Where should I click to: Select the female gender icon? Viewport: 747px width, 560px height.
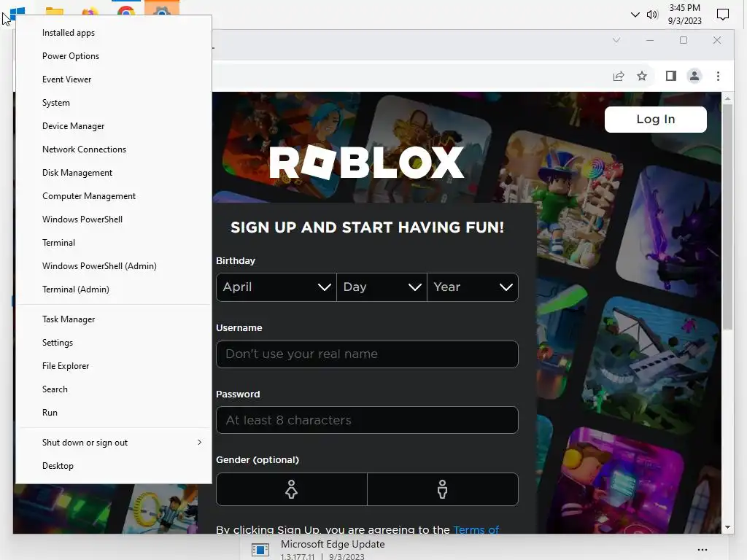[292, 489]
